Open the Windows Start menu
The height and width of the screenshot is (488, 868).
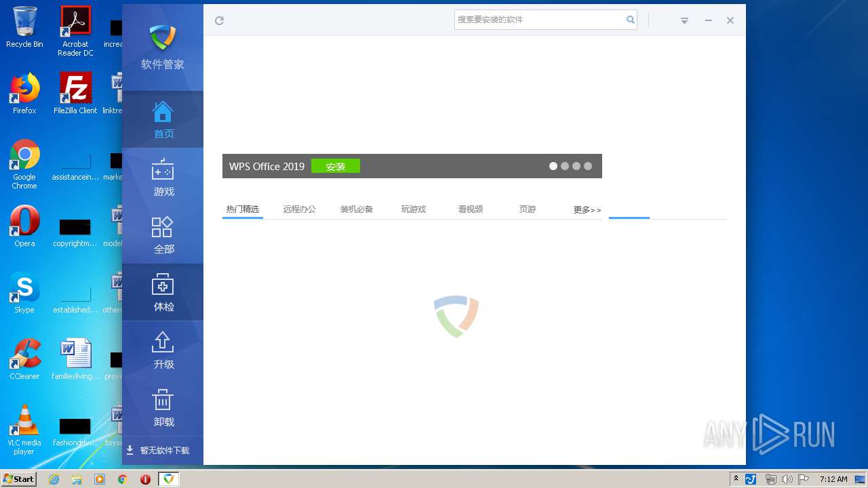18,479
